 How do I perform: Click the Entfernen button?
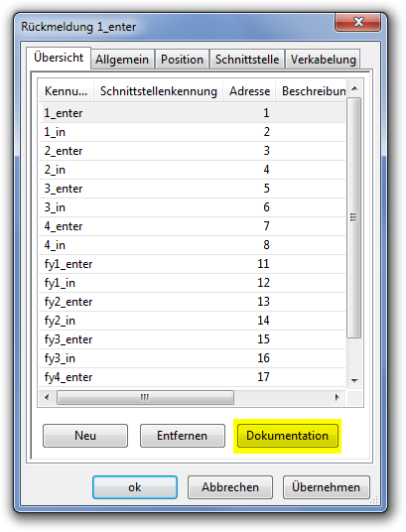(183, 436)
